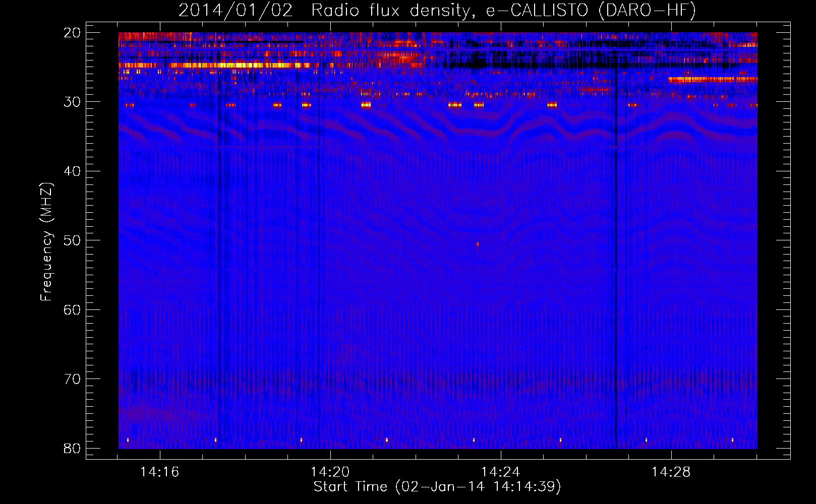This screenshot has width=816, height=504.
Task: Click the dark vertical stripe between 14:24 and 14:28
Action: (x=616, y=240)
